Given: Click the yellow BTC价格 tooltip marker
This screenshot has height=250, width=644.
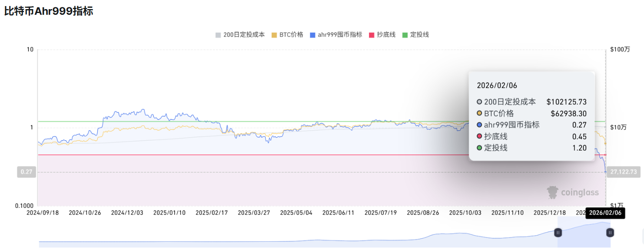Looking at the screenshot, I should click(479, 113).
